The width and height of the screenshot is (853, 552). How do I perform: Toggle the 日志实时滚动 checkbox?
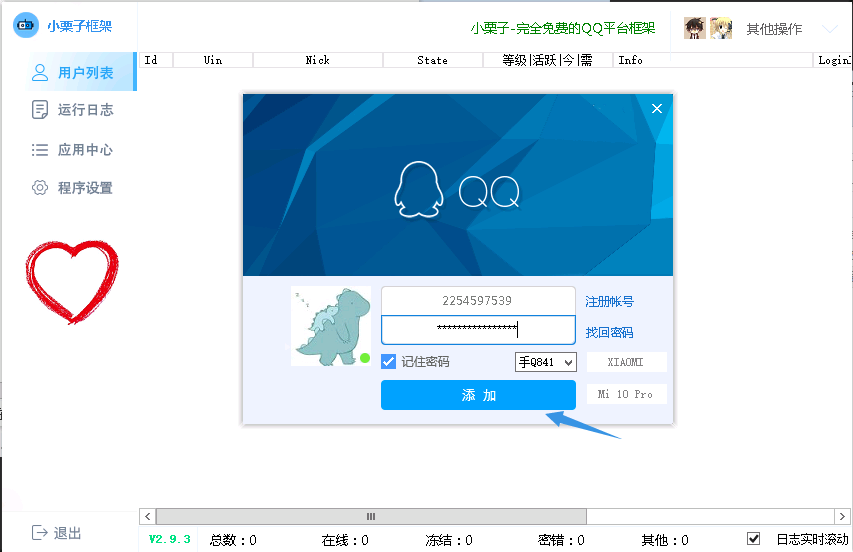pos(753,538)
